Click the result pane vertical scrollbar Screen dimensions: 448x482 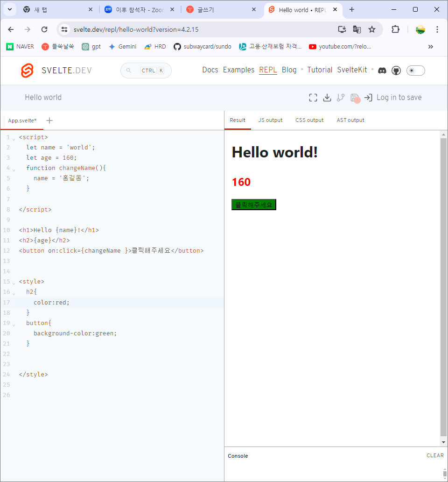click(x=443, y=287)
